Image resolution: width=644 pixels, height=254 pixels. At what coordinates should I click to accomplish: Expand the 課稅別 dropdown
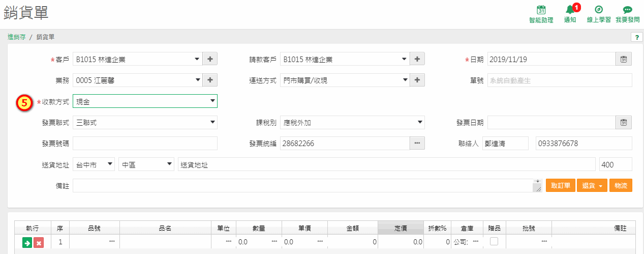352,123
